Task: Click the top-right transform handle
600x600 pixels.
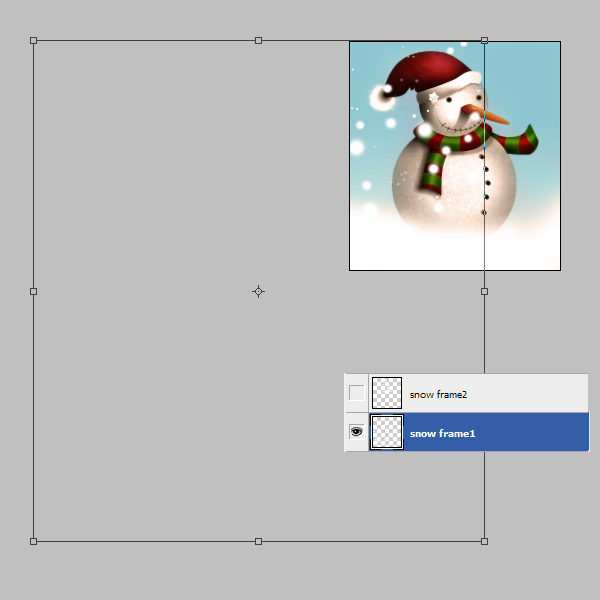Action: pyautogui.click(x=484, y=41)
